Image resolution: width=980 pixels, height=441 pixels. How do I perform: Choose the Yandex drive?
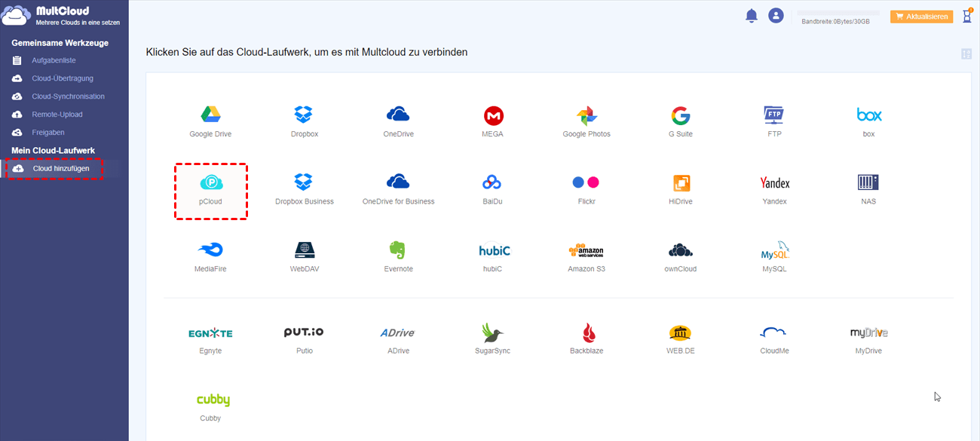point(775,182)
